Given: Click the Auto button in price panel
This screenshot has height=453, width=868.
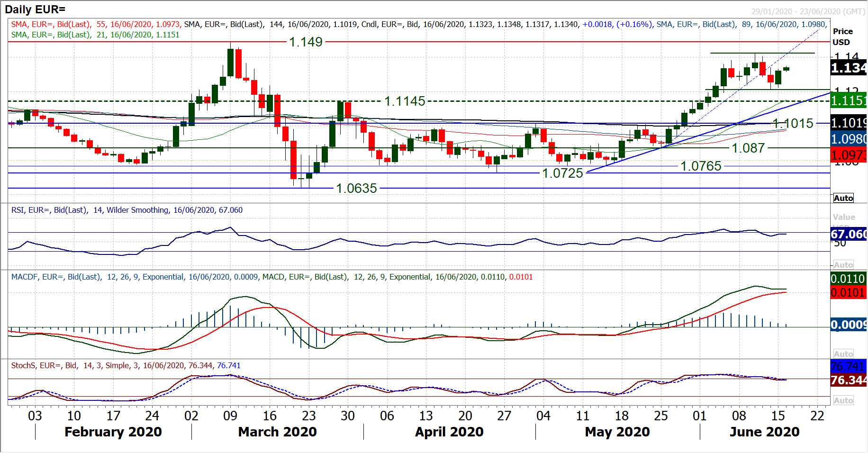Looking at the screenshot, I should 843,198.
